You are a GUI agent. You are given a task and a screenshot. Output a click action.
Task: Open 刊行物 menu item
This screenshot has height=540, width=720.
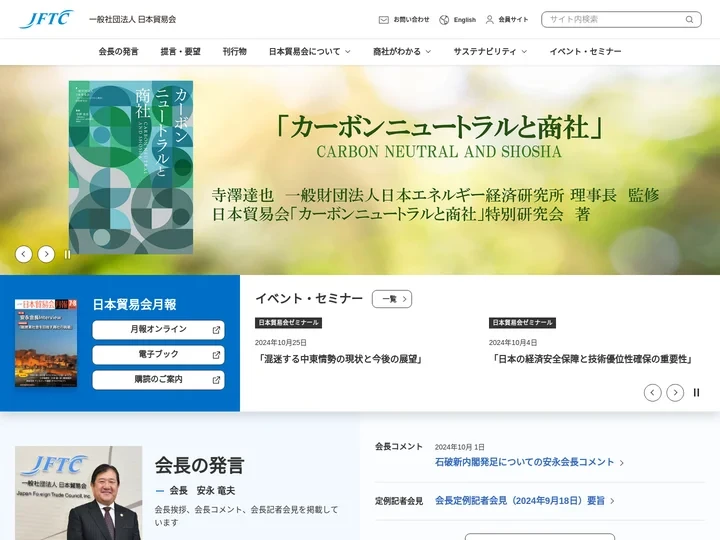pos(235,51)
